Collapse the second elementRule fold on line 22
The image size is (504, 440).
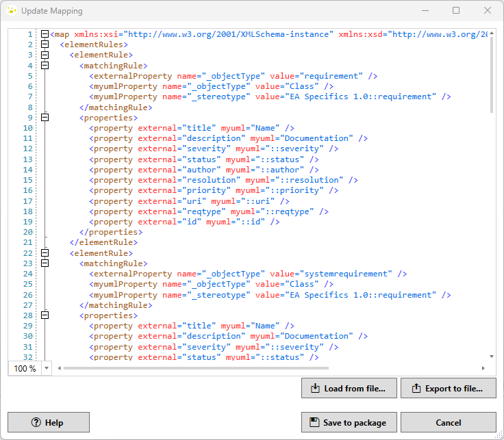click(x=45, y=253)
